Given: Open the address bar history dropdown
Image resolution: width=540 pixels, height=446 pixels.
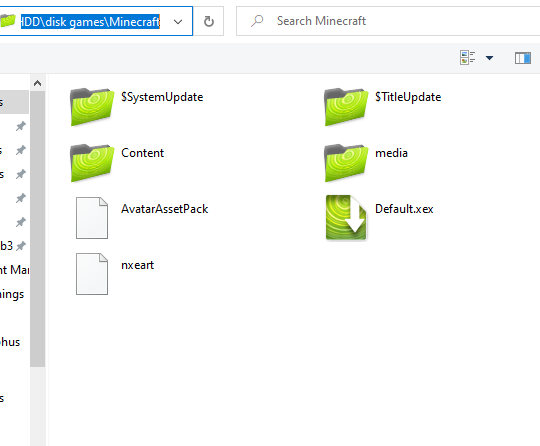Looking at the screenshot, I should tap(178, 22).
